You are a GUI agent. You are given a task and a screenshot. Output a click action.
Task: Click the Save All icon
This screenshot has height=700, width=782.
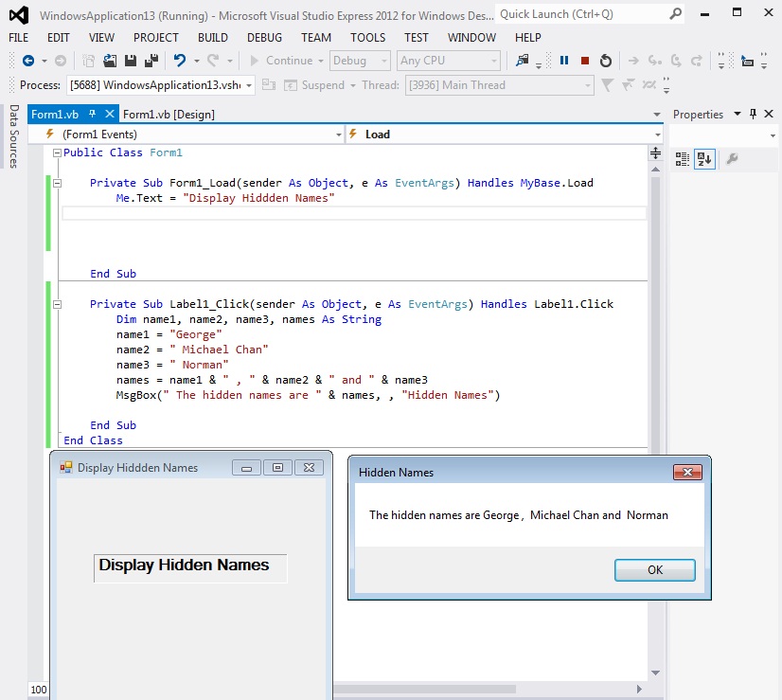151,61
